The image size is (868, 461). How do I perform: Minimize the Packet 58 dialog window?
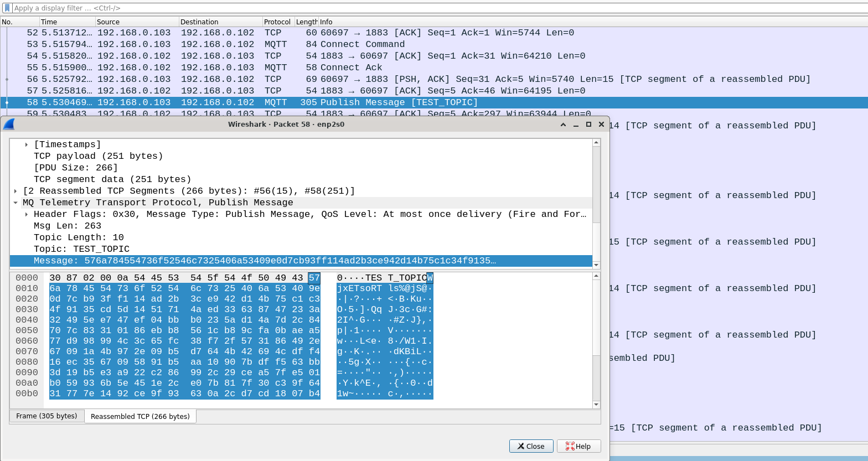tap(576, 125)
